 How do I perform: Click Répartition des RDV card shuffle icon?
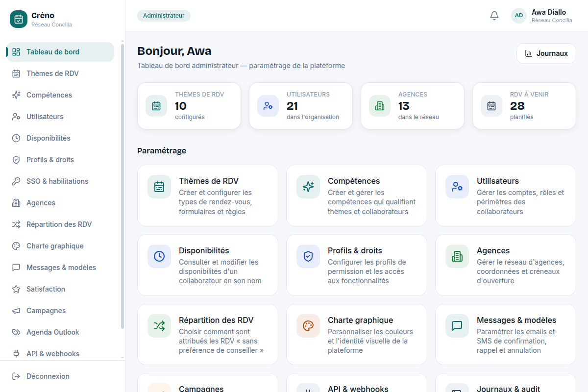(x=159, y=326)
